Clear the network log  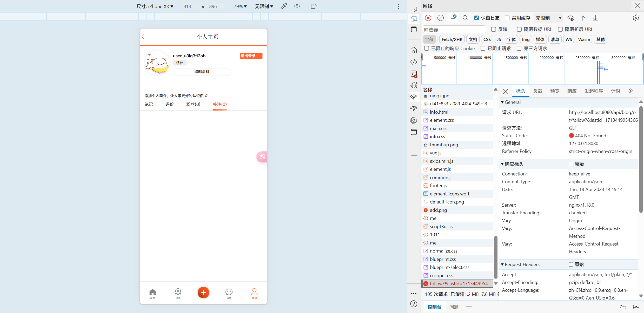click(x=440, y=18)
